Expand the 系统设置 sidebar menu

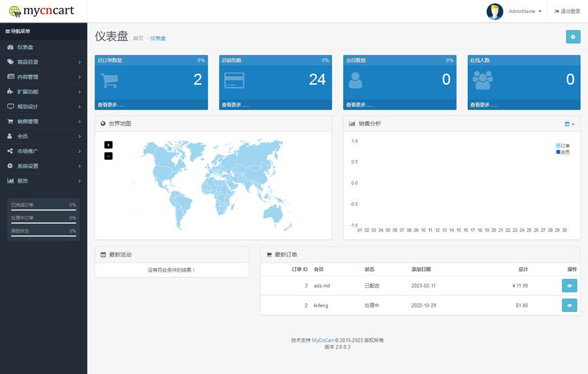tap(43, 166)
